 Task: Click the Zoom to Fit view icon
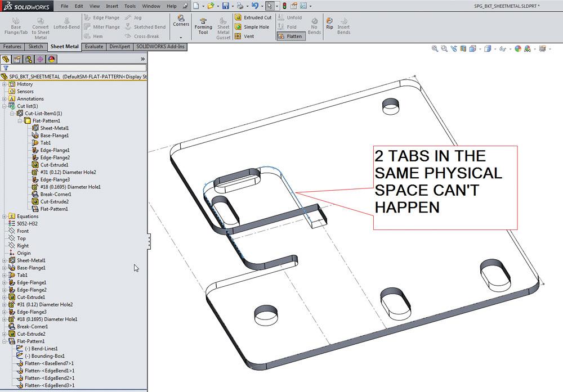[435, 49]
